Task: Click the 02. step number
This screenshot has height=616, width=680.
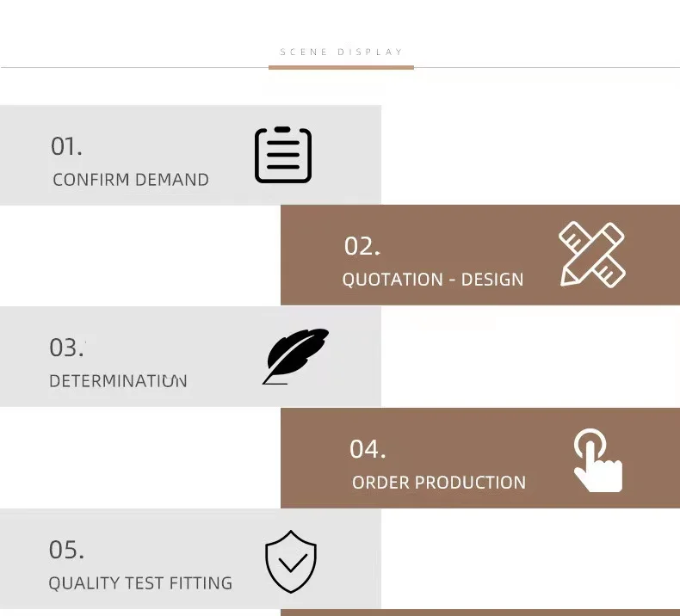Action: click(x=362, y=246)
